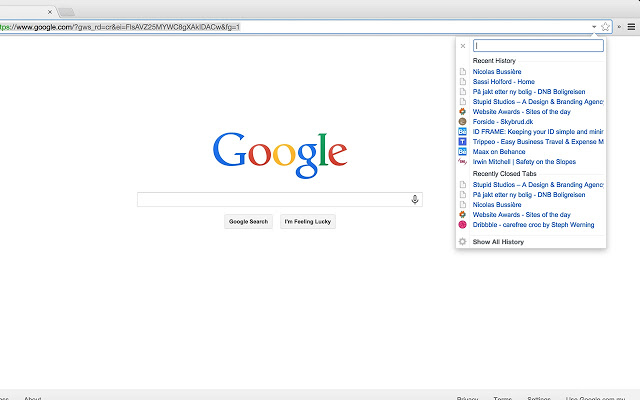The height and width of the screenshot is (400, 640).
Task: Click the Behance favicon next to ID FRAME
Action: pyautogui.click(x=462, y=131)
